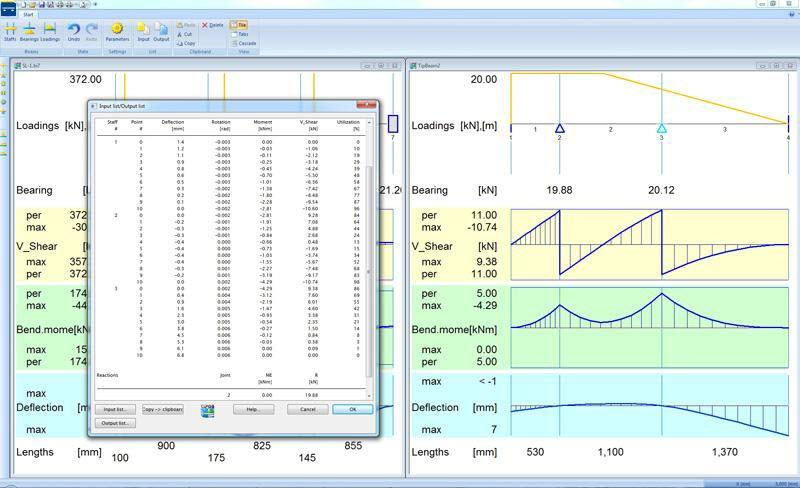
Task: Click the output list vertical scrollbar
Action: pos(369,260)
